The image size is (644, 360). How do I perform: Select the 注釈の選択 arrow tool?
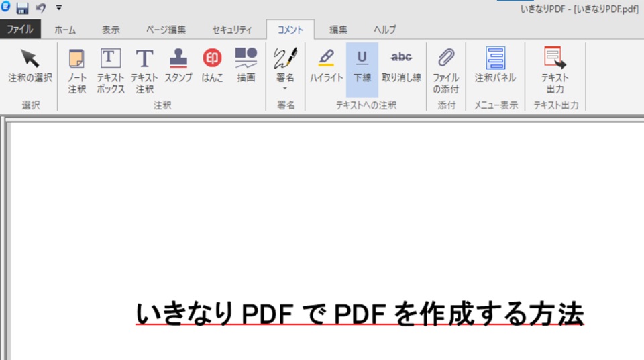click(x=30, y=66)
